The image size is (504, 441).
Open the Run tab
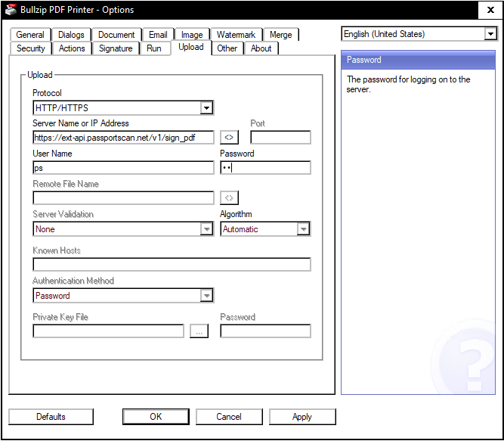point(154,48)
